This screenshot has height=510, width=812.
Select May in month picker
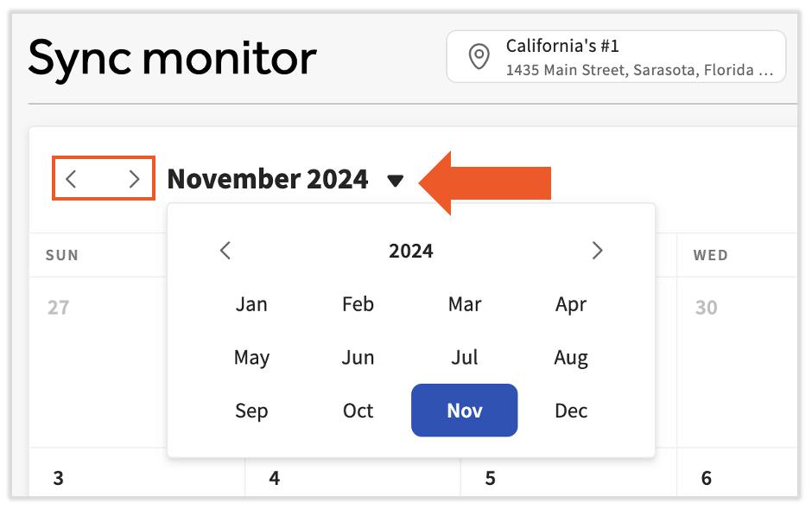click(251, 358)
